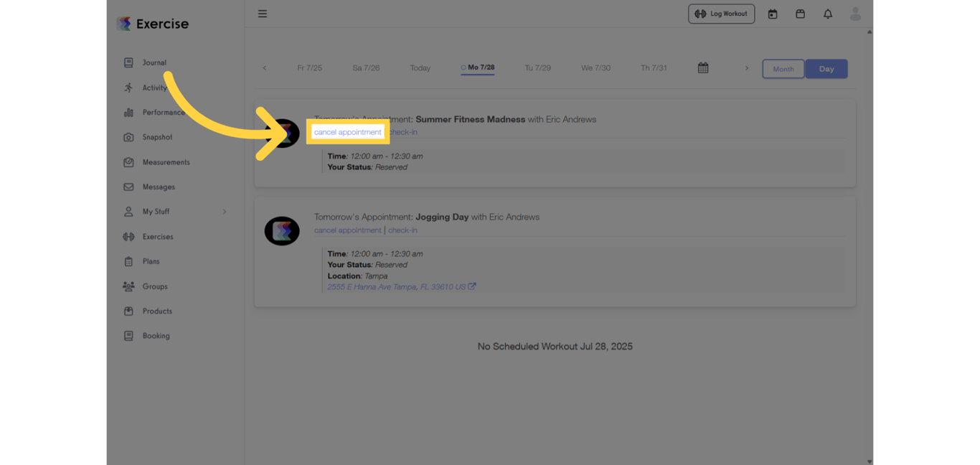Open the date picker in the date strip

702,67
